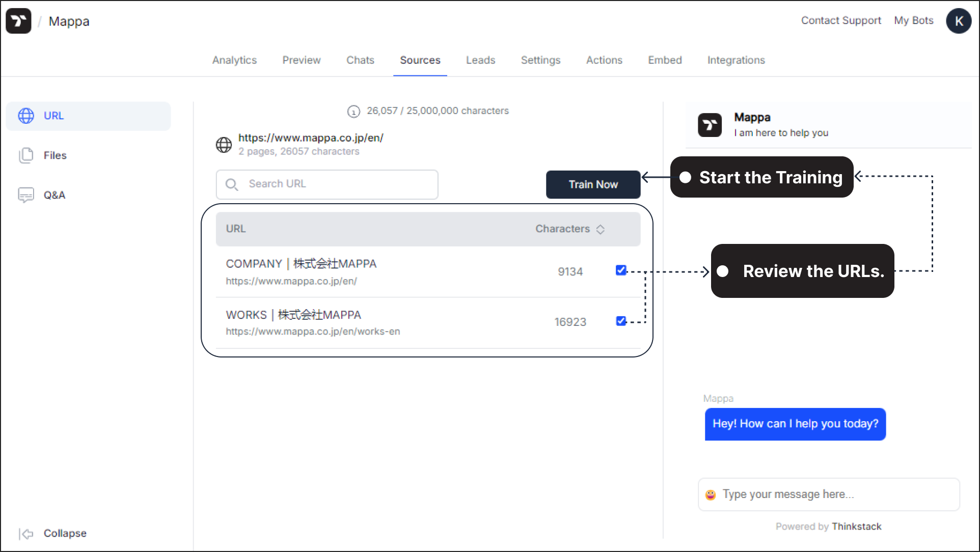
Task: Open the Contact Support link
Action: pyautogui.click(x=841, y=20)
